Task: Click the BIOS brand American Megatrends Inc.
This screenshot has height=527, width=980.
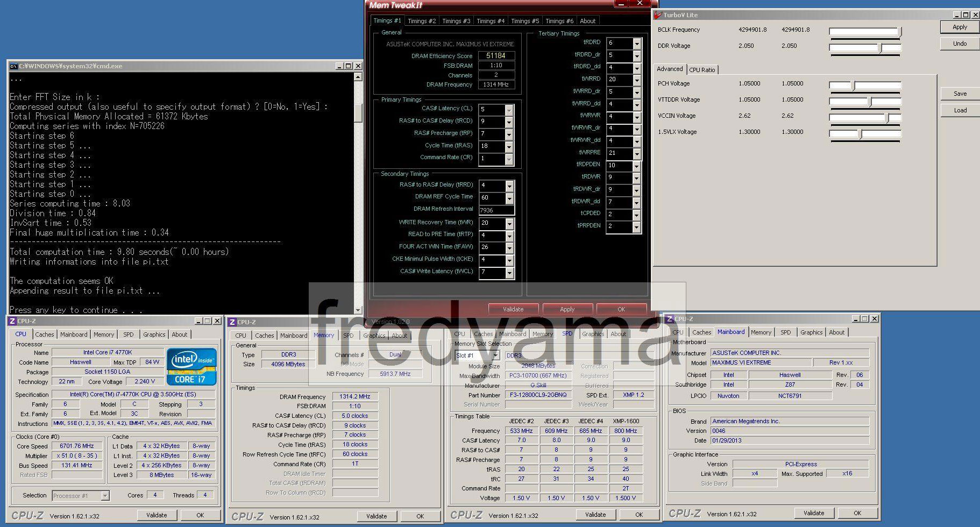Action: click(790, 422)
